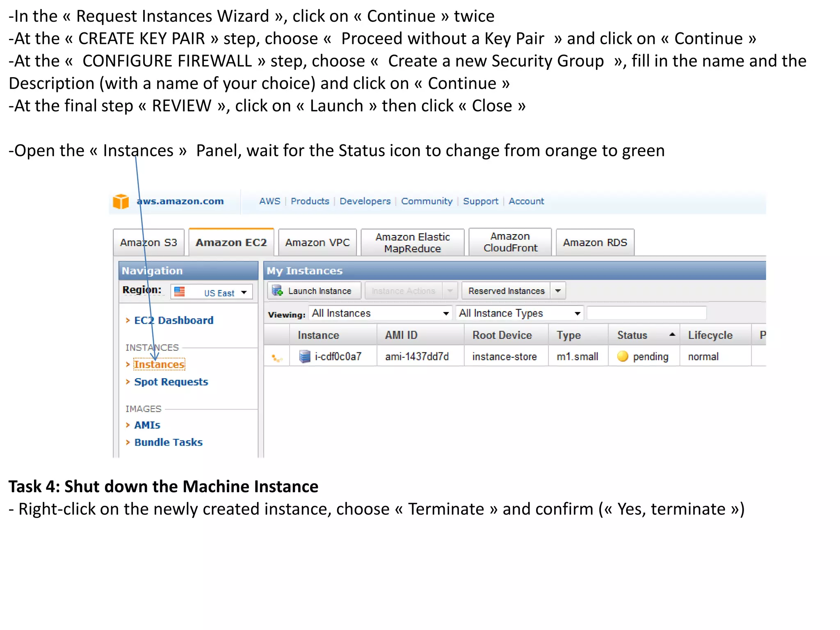Screen dimensions: 840x630
Task: Open EC2 Dashboard in navigation
Action: point(174,320)
